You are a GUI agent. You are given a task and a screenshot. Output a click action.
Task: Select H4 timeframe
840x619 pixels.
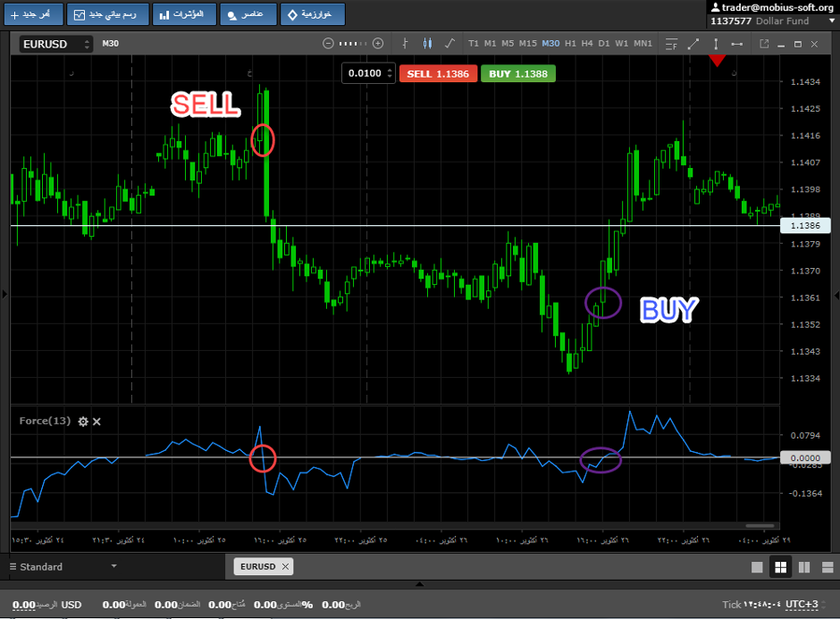click(587, 44)
